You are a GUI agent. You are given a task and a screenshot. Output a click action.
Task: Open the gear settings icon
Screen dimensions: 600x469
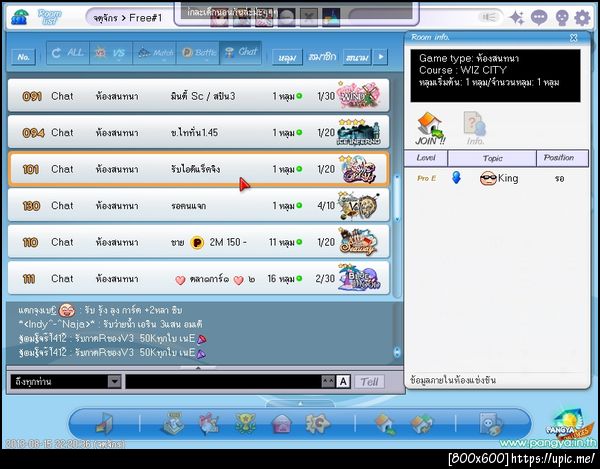click(x=582, y=18)
